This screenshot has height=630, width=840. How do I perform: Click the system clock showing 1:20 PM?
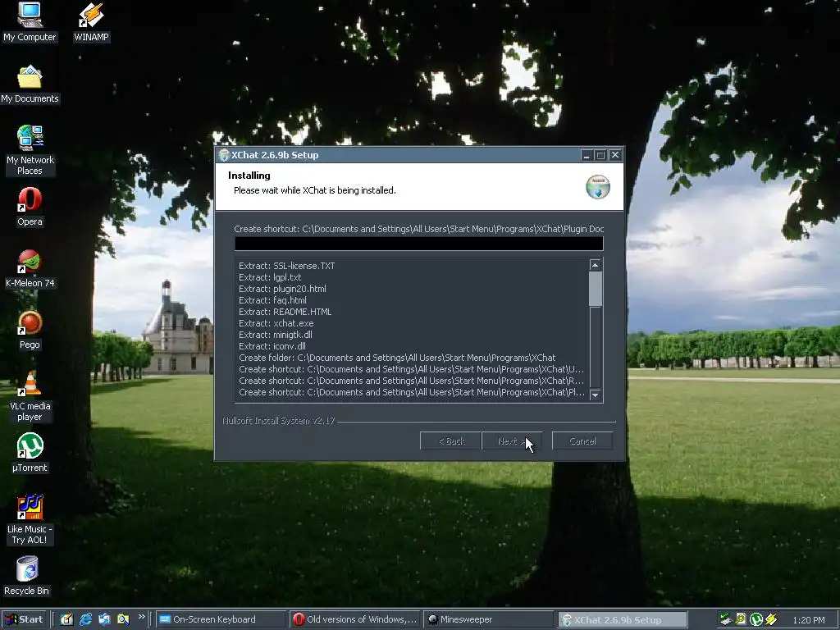click(808, 620)
